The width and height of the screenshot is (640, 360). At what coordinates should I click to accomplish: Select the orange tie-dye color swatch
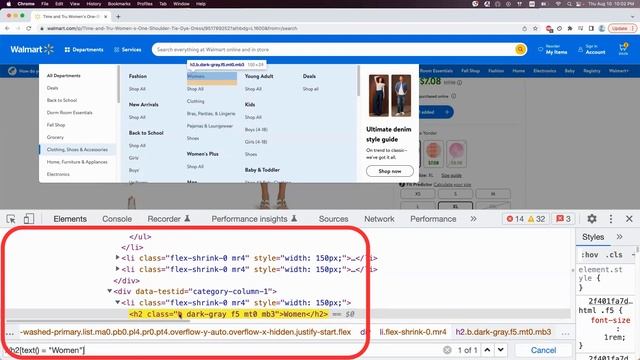click(433, 153)
